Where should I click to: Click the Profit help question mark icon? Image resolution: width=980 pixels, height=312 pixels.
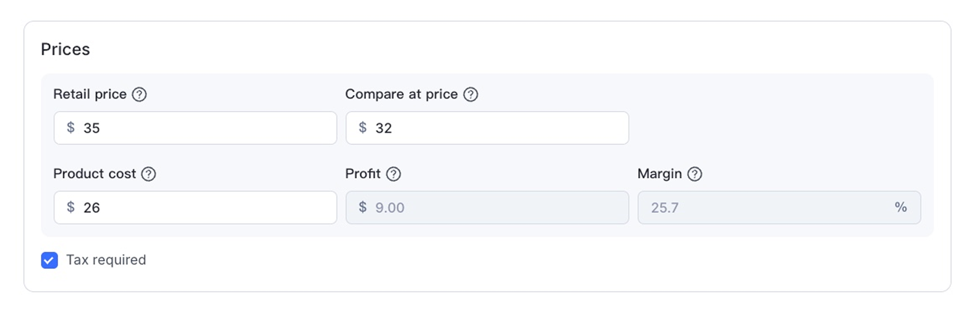point(393,174)
